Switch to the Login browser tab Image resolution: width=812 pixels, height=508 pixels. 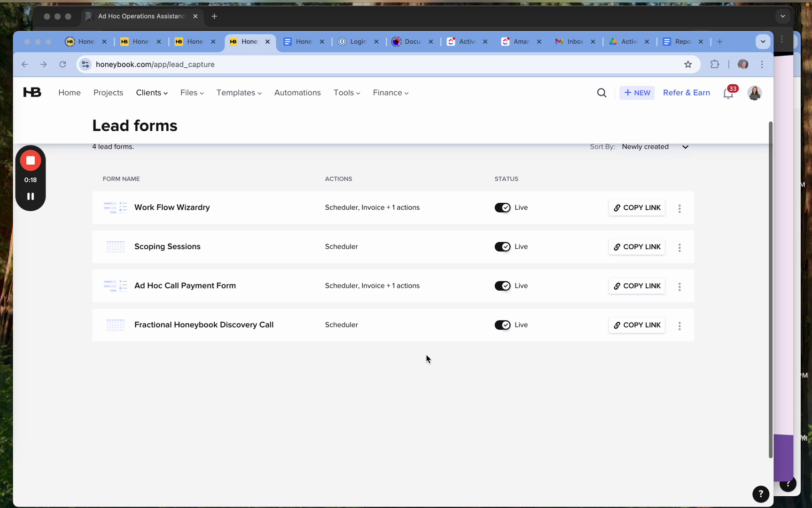tap(359, 42)
